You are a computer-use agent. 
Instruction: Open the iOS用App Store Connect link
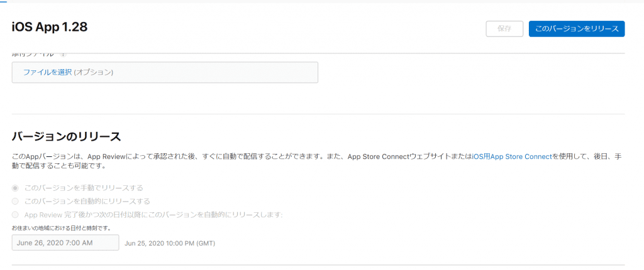point(512,156)
